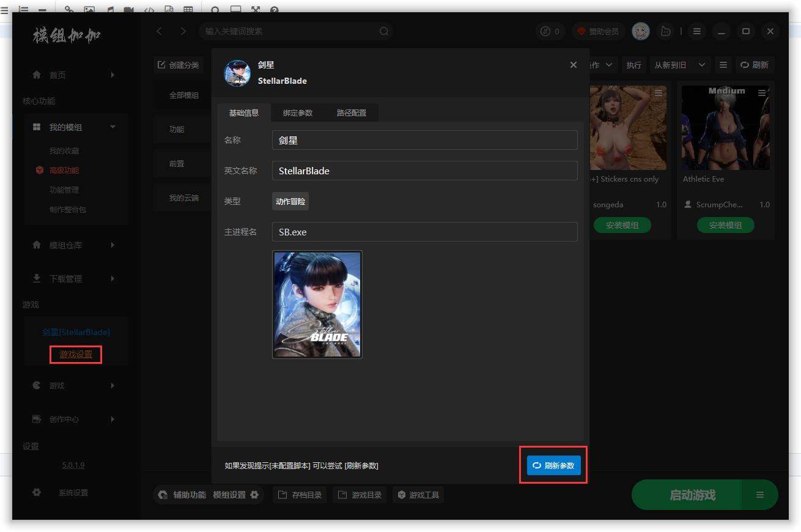Image resolution: width=801 pixels, height=532 pixels.
Task: Click the 执行 button in toolbar
Action: coord(633,65)
